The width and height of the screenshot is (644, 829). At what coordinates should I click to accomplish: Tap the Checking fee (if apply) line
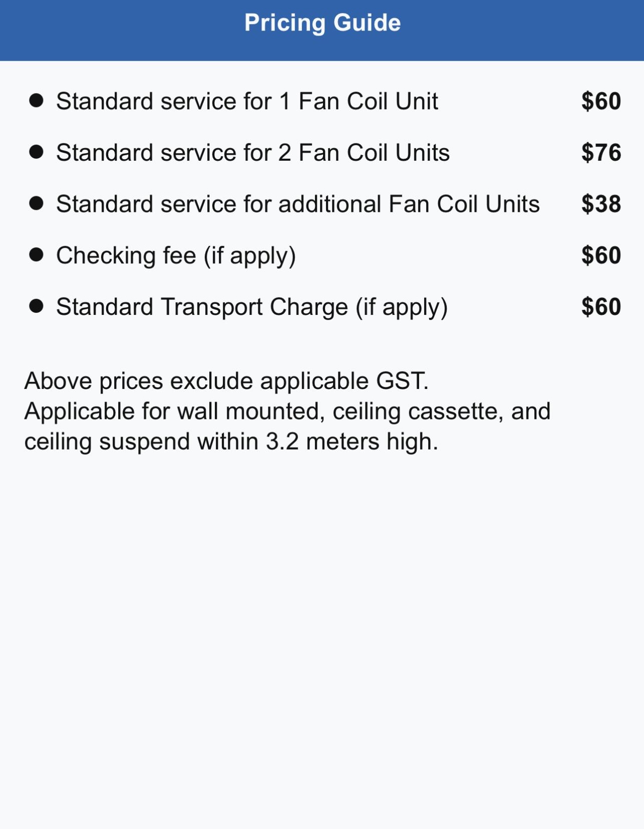176,256
